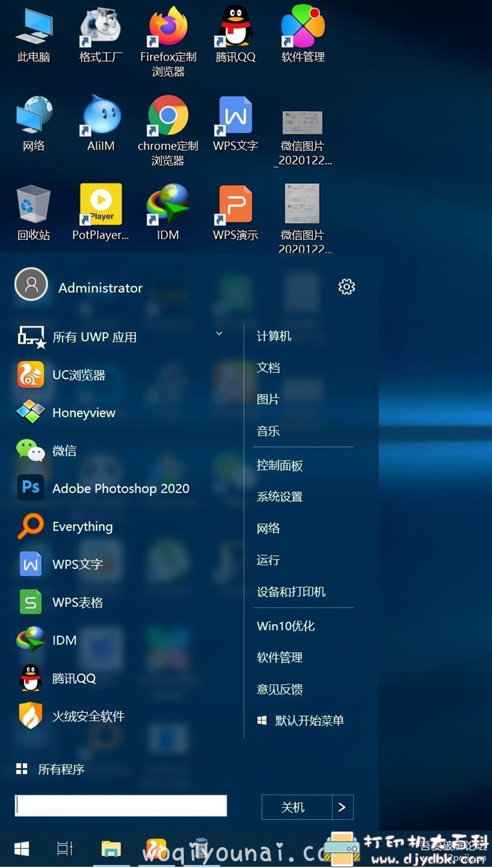The width and height of the screenshot is (492, 868).
Task: Show 所有程序 list
Action: click(x=50, y=769)
